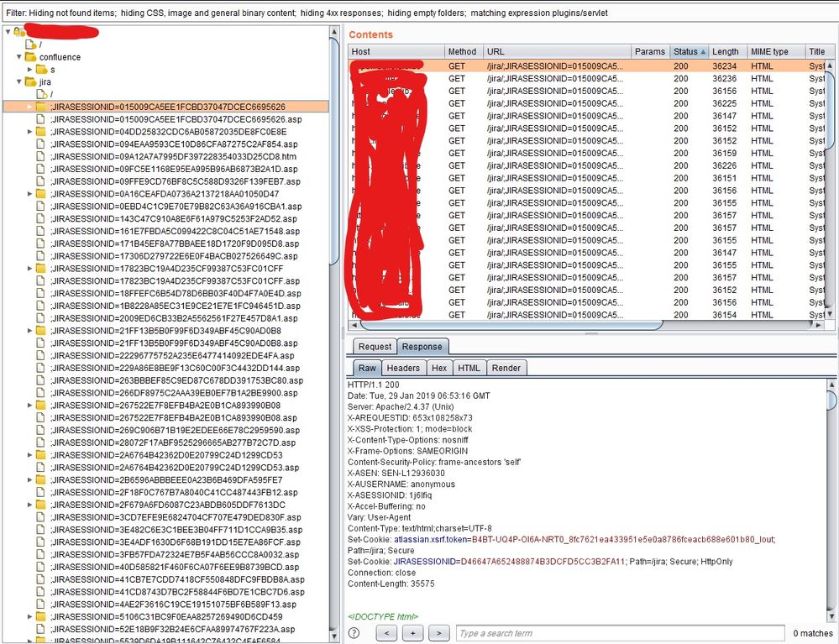The height and width of the screenshot is (644, 839).
Task: Select tree item JIRASESSIONID=18FFEFC6B54D78D6BB03F40D4F7A0E4D.asp
Action: pos(176,293)
